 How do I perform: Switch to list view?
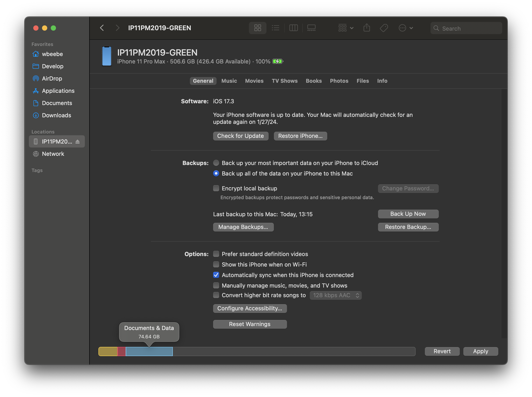coord(275,28)
